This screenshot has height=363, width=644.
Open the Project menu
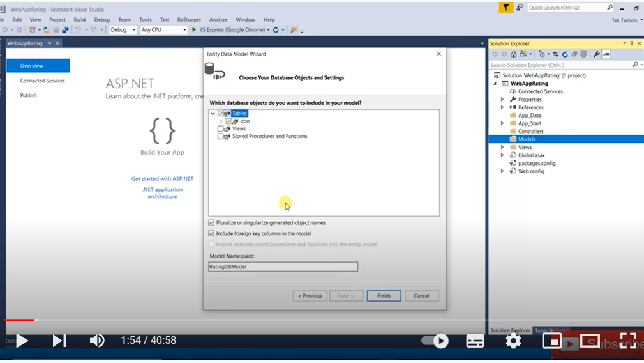coord(57,20)
